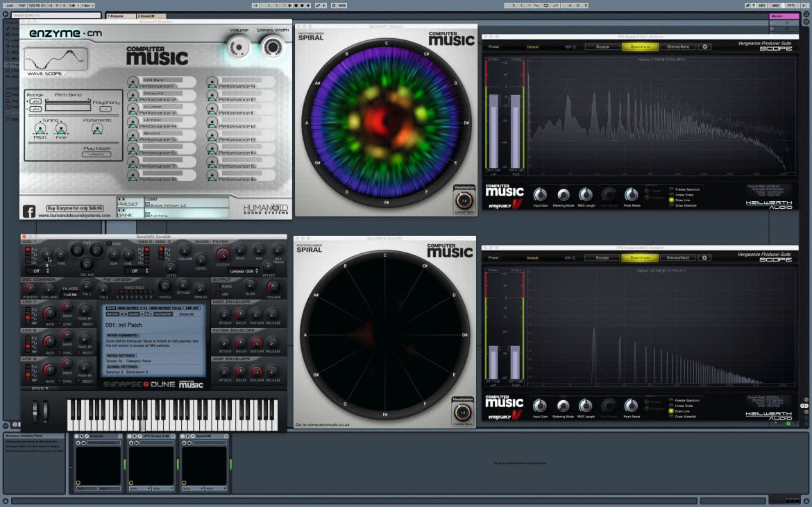
Task: Open Lowpass filter type dropdown in Dune
Action: [243, 271]
